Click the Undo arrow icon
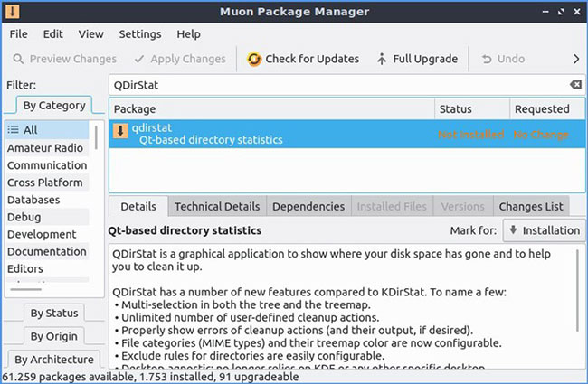 (x=488, y=60)
